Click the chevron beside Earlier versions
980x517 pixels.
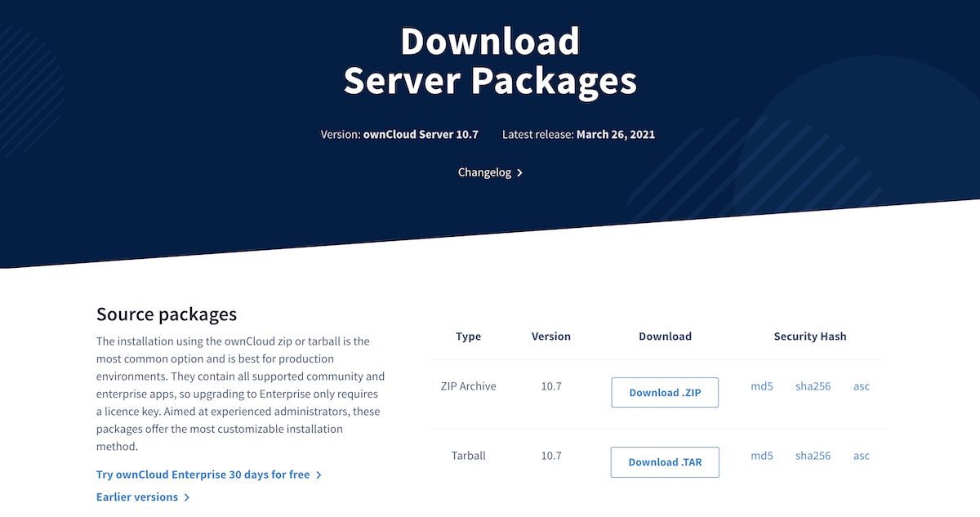tap(188, 497)
